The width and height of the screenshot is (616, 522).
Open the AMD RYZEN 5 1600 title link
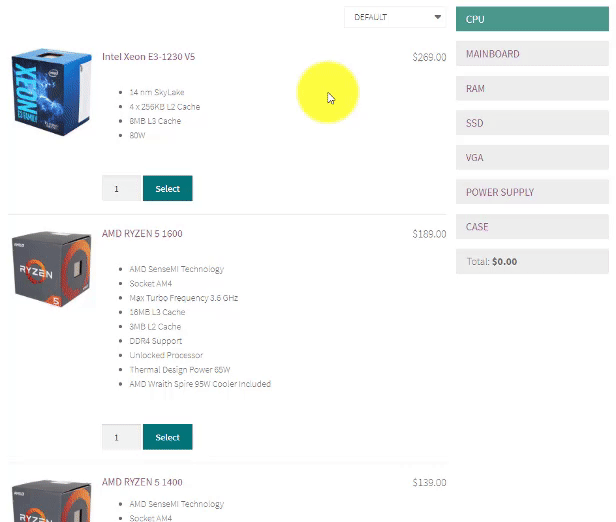(x=142, y=234)
